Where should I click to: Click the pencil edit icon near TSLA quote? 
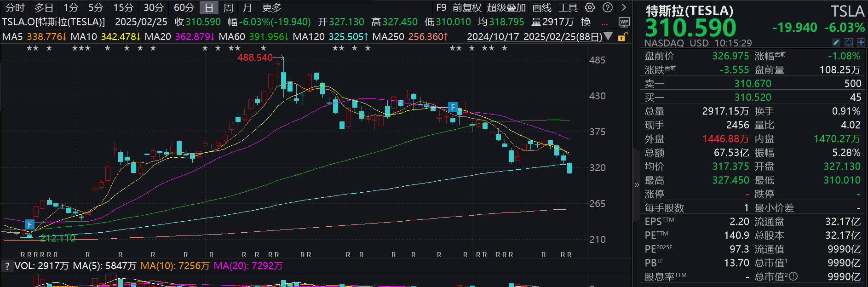836,43
